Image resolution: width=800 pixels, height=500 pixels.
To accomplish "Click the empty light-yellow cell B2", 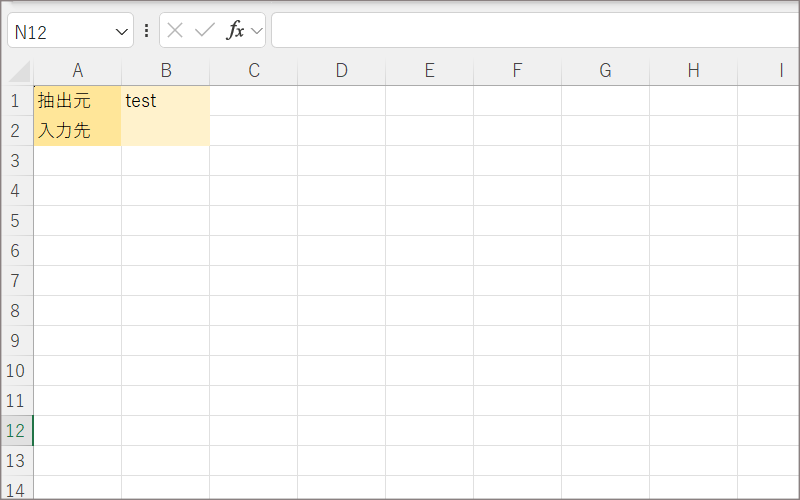I will pyautogui.click(x=165, y=131).
